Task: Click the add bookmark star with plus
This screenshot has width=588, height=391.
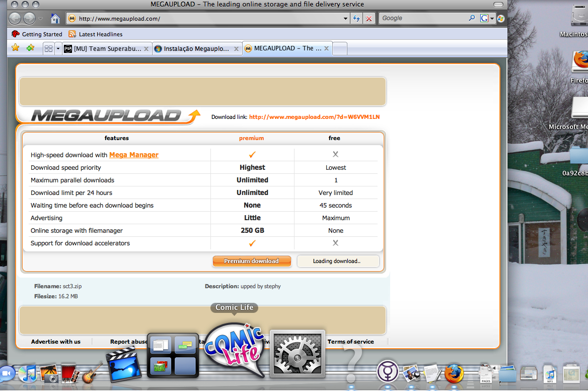Action: coord(30,48)
